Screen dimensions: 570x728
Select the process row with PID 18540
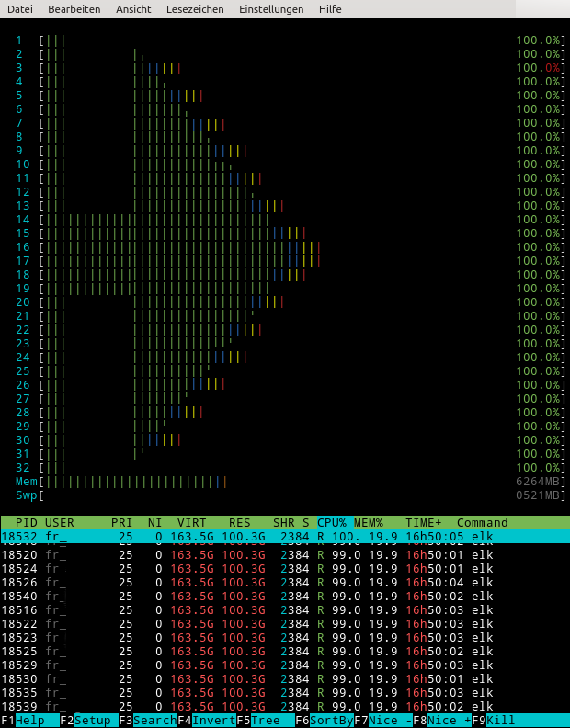(x=276, y=596)
